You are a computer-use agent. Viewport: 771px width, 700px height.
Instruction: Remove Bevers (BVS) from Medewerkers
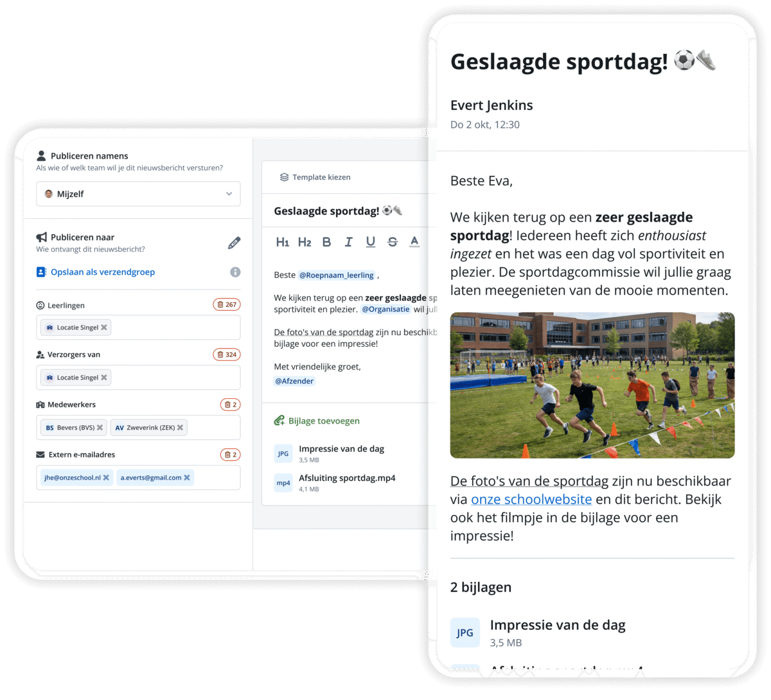(x=100, y=428)
